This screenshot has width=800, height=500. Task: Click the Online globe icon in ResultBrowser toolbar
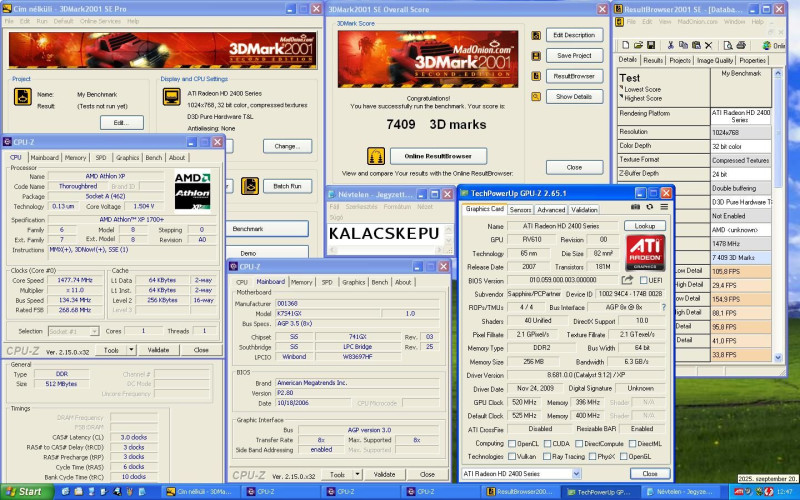(x=767, y=45)
